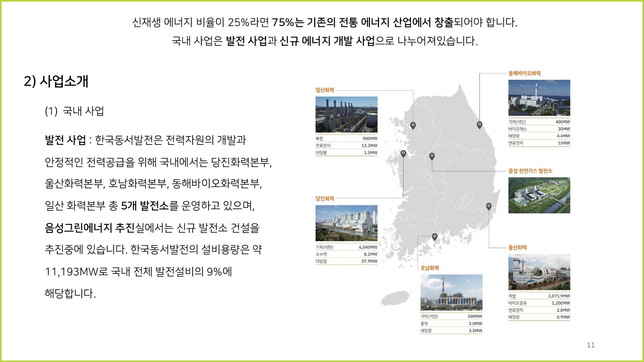
Task: Click the 30MW biomass value
Action: 564,129
